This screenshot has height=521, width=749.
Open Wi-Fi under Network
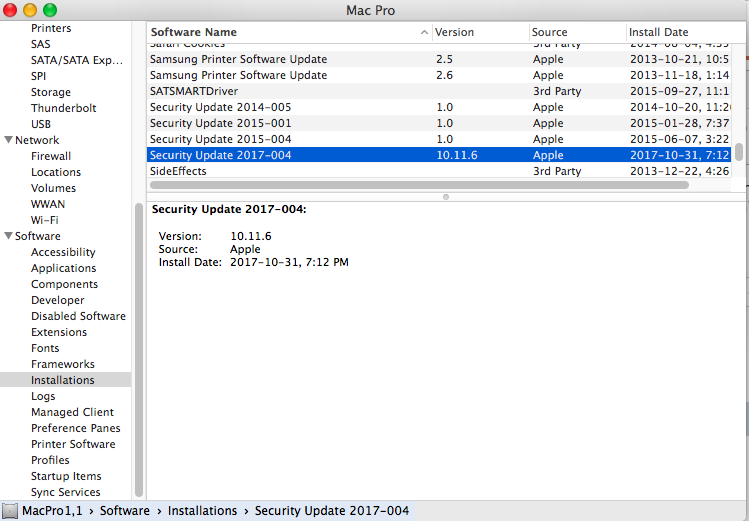pos(45,220)
